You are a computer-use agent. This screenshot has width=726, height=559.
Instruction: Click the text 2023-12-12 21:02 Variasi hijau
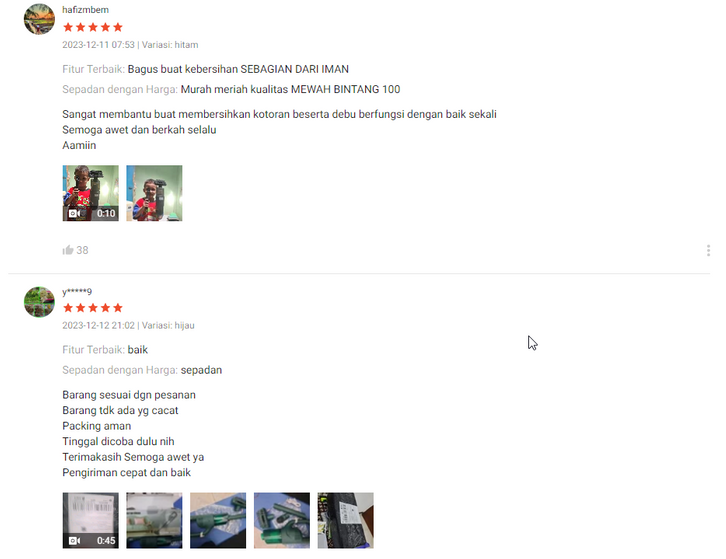click(128, 326)
